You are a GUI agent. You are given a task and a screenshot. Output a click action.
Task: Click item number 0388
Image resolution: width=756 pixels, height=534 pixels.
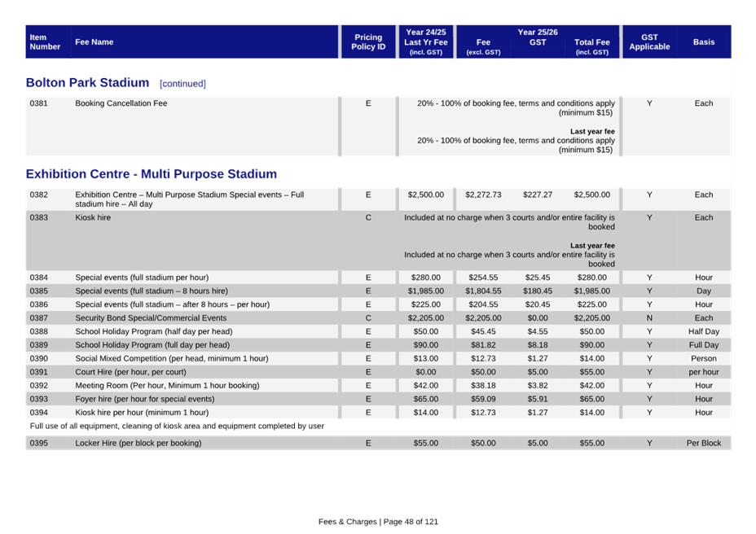(38, 331)
